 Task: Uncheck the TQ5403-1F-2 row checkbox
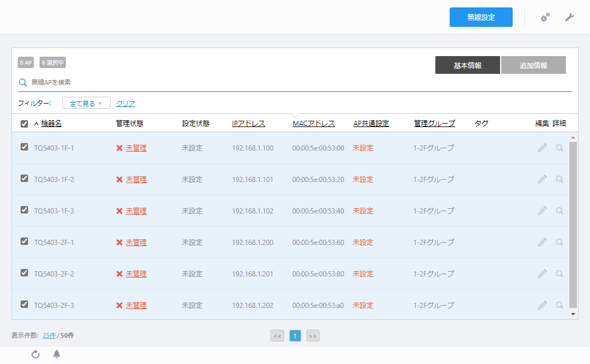[24, 178]
